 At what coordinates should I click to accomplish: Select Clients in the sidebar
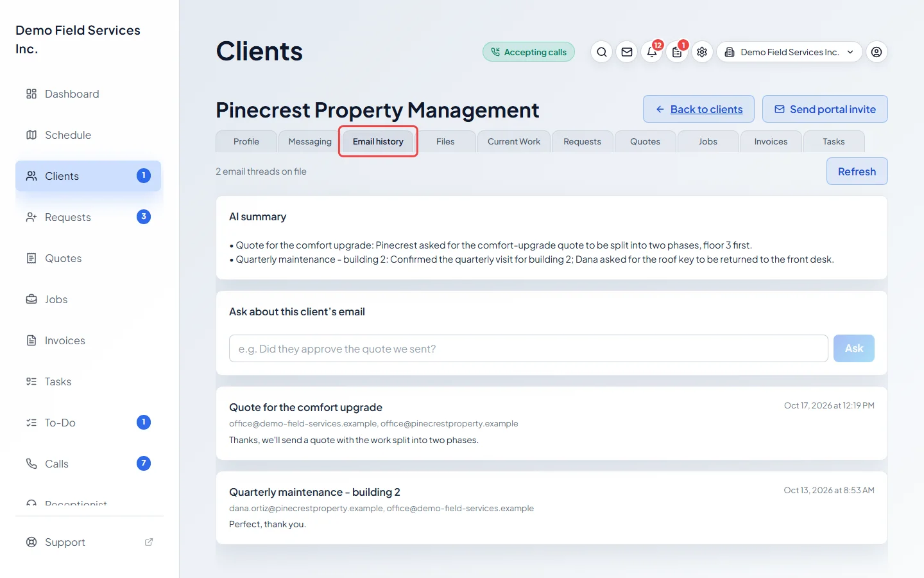89,176
